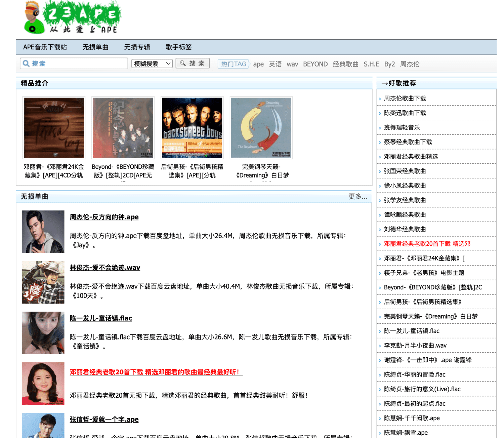Open 筷子兄弟-《老男孩》电影主题 in the sidebar
The width and height of the screenshot is (504, 438).
(424, 273)
